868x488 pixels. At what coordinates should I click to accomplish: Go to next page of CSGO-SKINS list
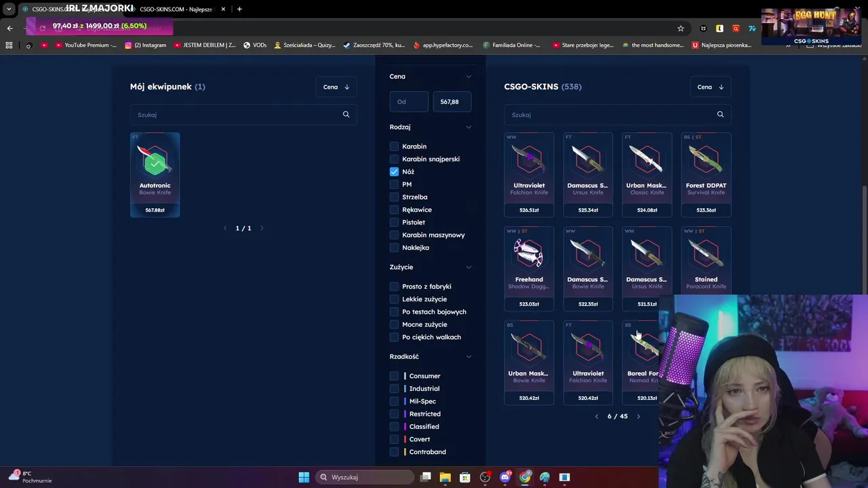[638, 416]
